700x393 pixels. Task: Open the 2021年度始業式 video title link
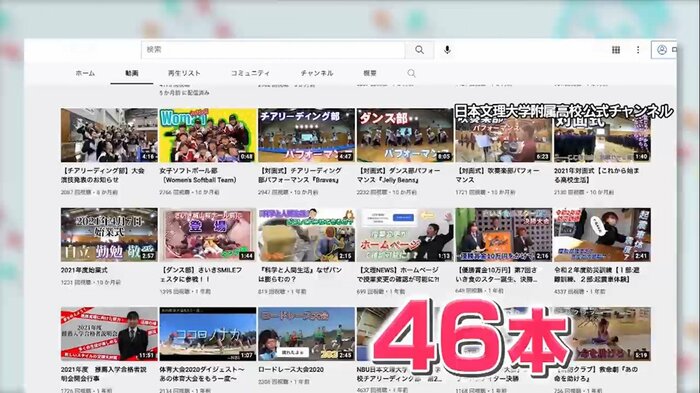click(x=84, y=270)
